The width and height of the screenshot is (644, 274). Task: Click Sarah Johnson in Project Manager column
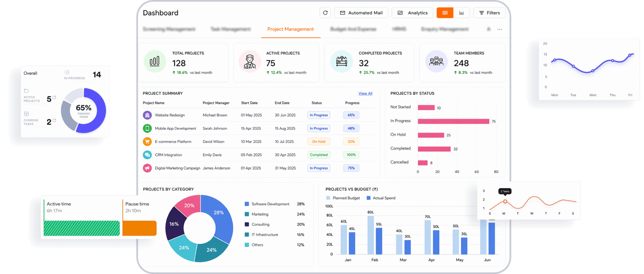[x=215, y=128]
